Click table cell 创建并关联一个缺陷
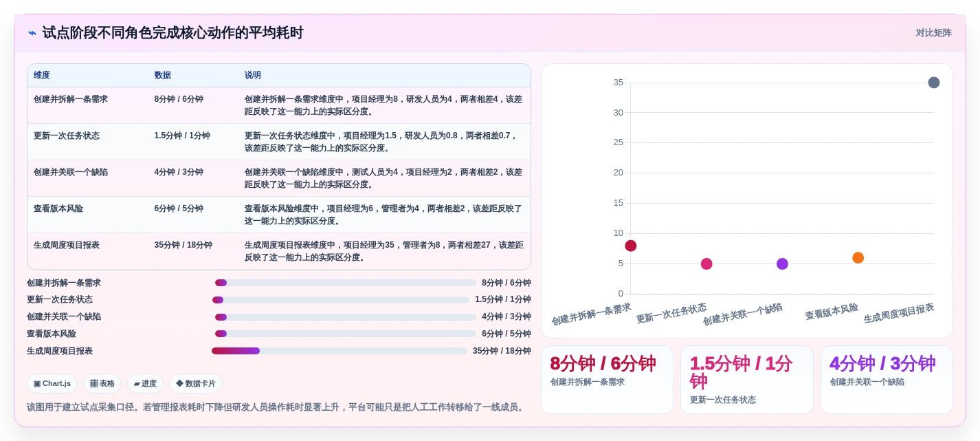 click(x=71, y=172)
